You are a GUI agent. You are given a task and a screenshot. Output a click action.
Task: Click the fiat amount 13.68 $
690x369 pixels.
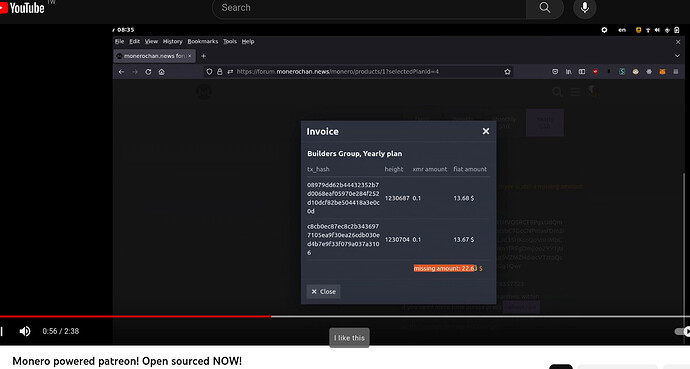464,198
